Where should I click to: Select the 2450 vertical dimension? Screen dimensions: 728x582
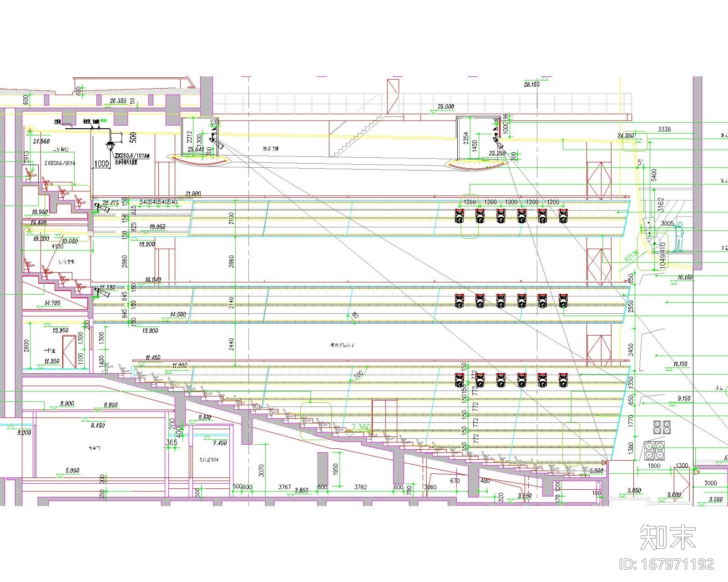(631, 350)
